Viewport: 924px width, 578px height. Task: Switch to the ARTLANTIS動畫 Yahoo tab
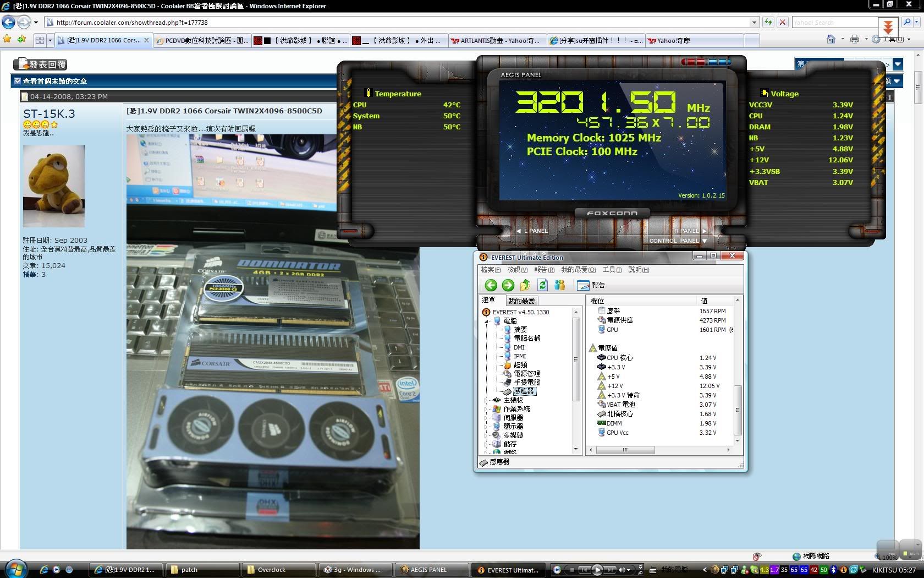(497, 41)
